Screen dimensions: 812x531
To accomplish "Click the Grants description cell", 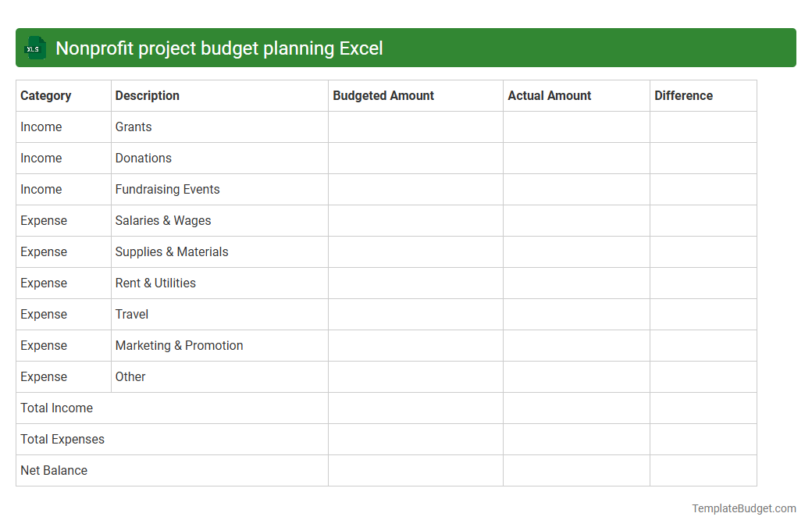I will [133, 127].
